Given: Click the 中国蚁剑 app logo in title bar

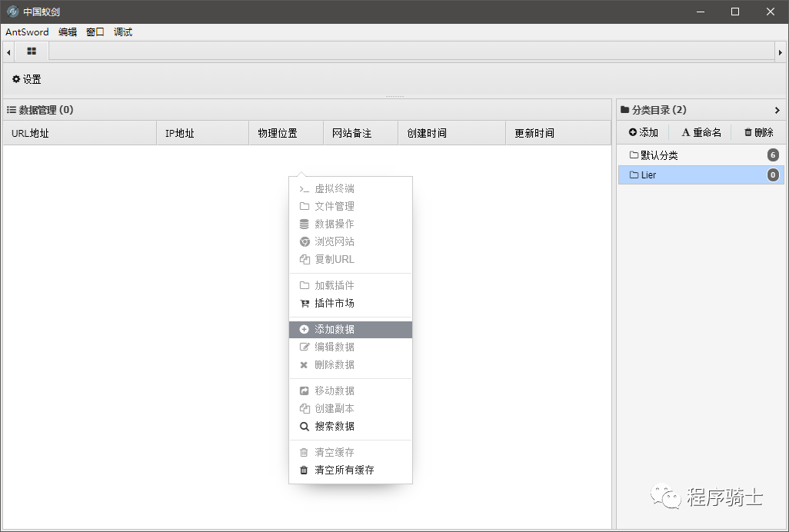Looking at the screenshot, I should (12, 11).
